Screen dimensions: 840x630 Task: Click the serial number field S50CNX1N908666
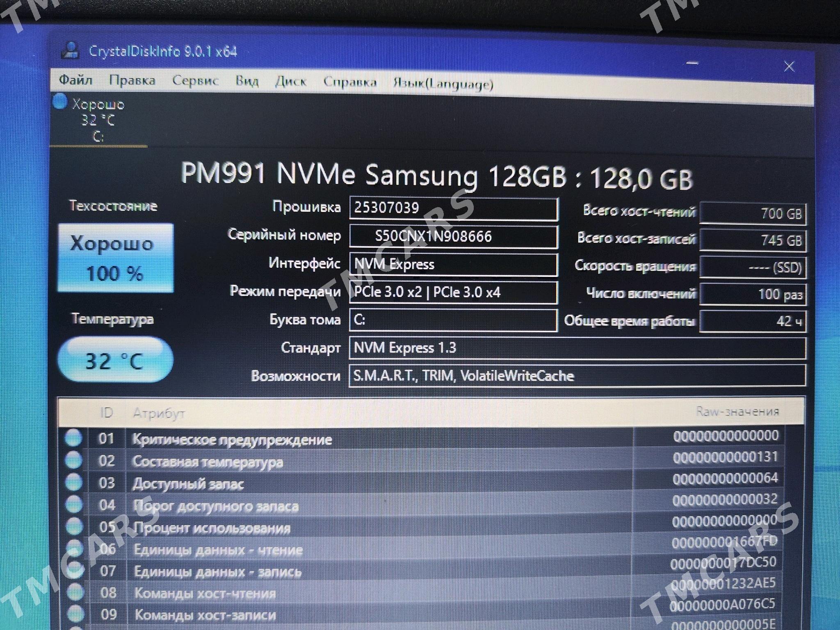coord(453,237)
